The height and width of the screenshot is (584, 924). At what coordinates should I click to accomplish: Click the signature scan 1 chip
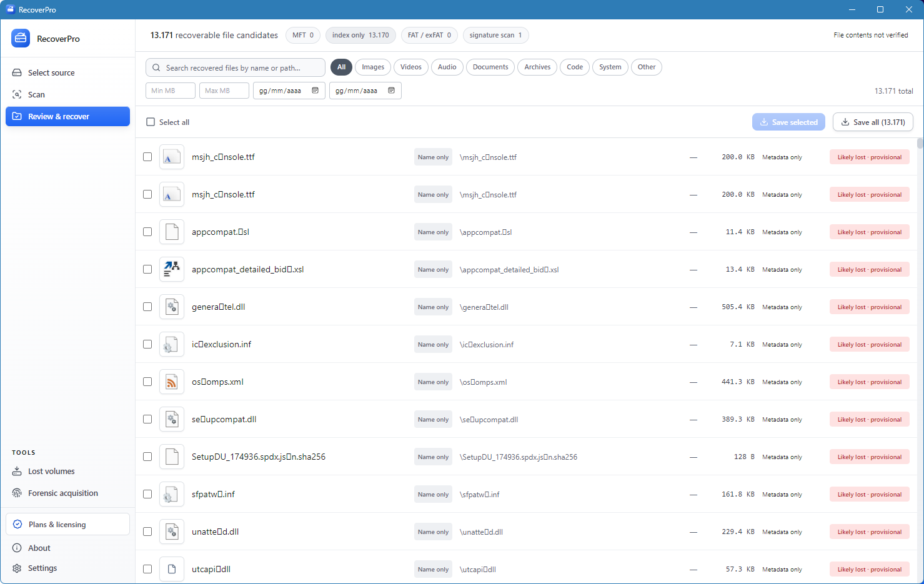pyautogui.click(x=495, y=35)
